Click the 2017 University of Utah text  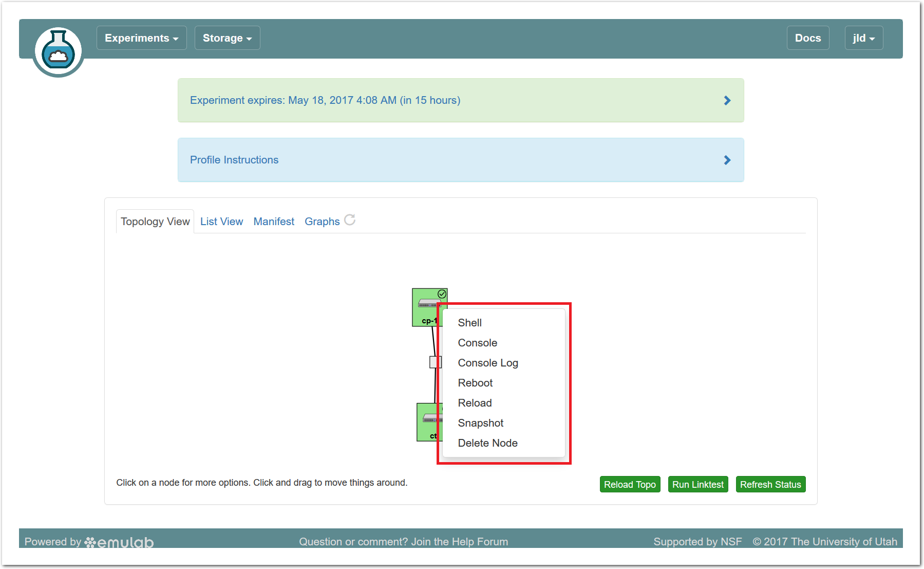click(x=825, y=542)
